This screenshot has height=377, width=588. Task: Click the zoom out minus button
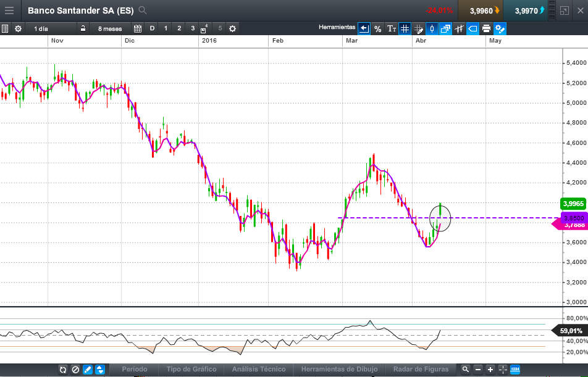[477, 370]
